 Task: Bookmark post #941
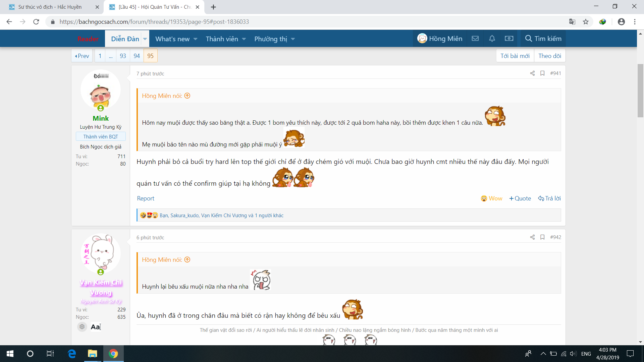coord(542,73)
